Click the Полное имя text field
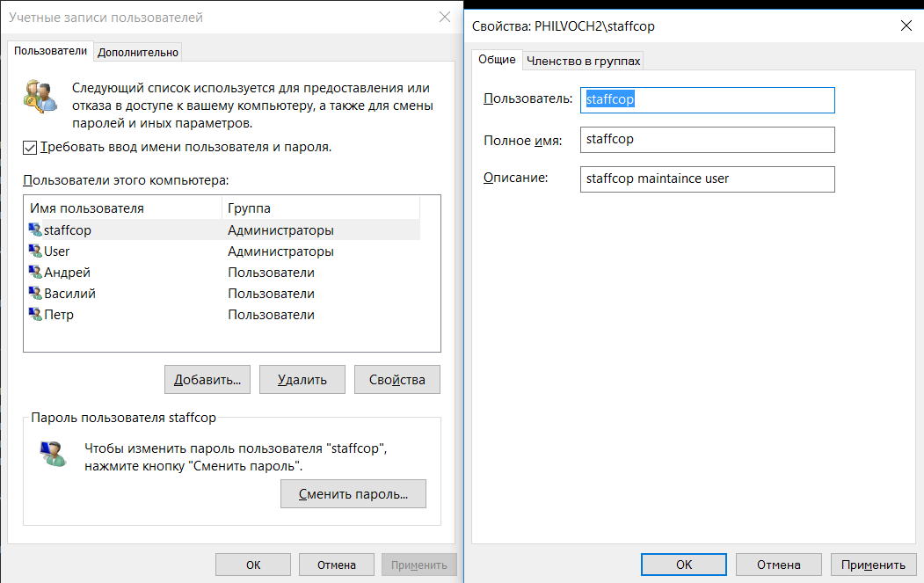 pos(707,140)
